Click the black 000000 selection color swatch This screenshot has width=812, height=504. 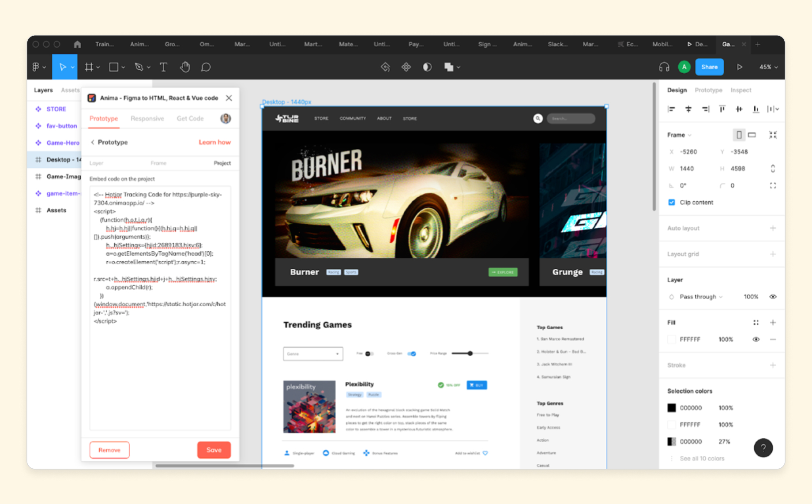[x=672, y=408]
